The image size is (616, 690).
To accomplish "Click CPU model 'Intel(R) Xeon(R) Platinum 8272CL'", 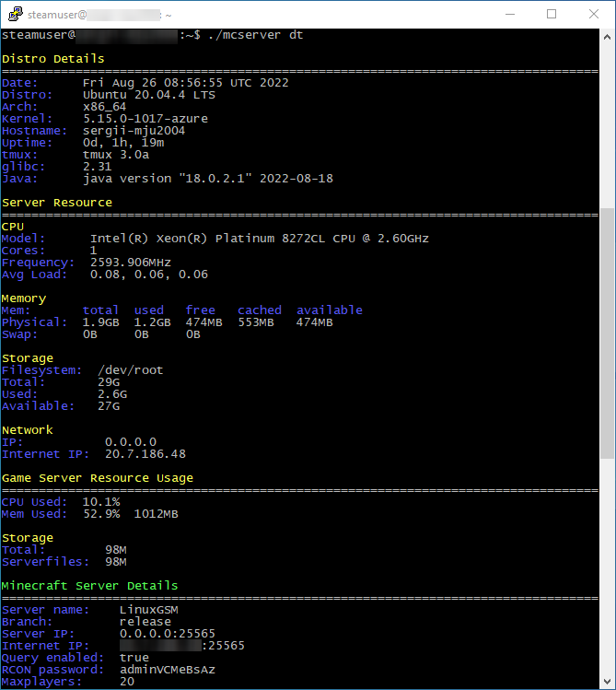I will point(207,238).
